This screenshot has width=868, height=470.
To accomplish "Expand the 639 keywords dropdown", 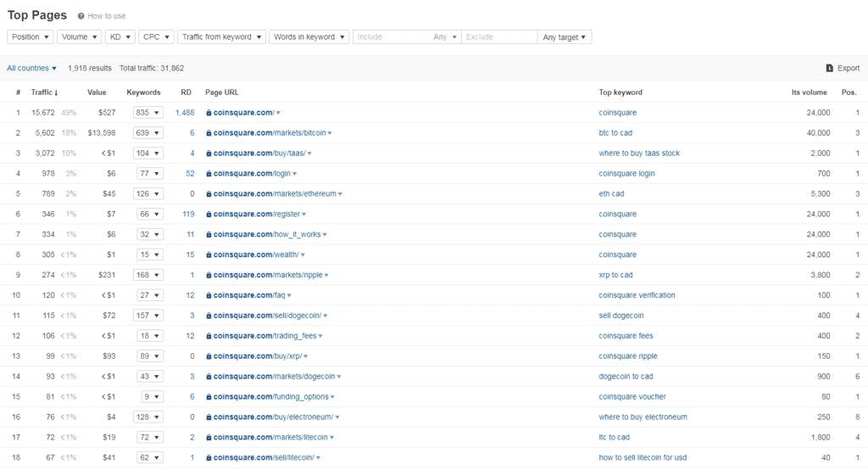I will tap(147, 133).
